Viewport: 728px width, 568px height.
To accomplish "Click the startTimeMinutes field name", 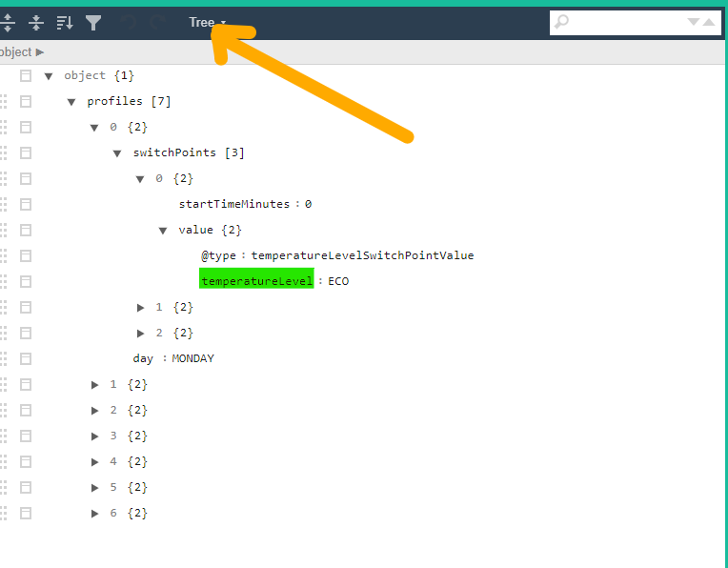I will (234, 204).
